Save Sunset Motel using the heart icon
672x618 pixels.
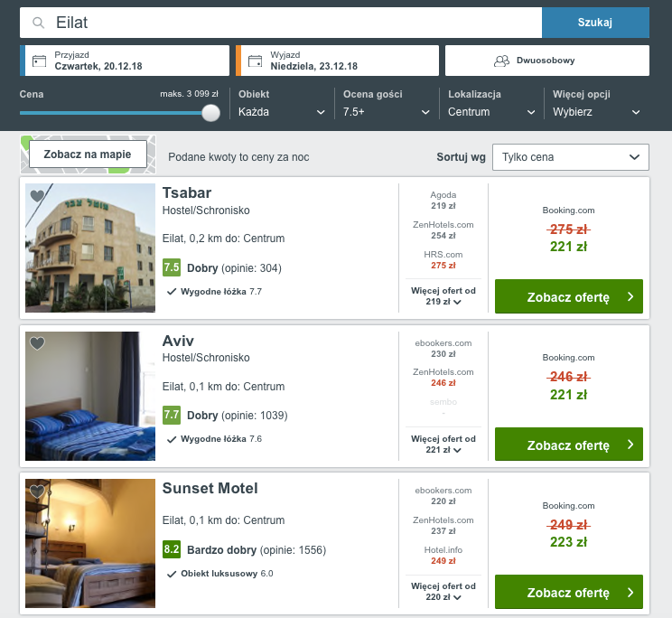click(37, 492)
